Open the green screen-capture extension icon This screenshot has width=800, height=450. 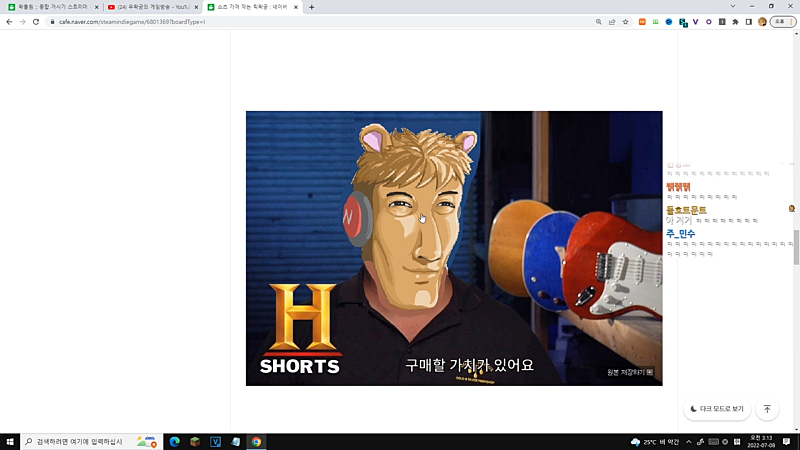point(656,22)
